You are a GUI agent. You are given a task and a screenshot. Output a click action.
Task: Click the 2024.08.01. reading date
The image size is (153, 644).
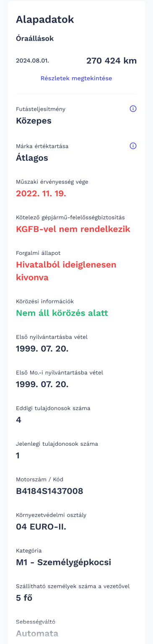[x=32, y=61]
